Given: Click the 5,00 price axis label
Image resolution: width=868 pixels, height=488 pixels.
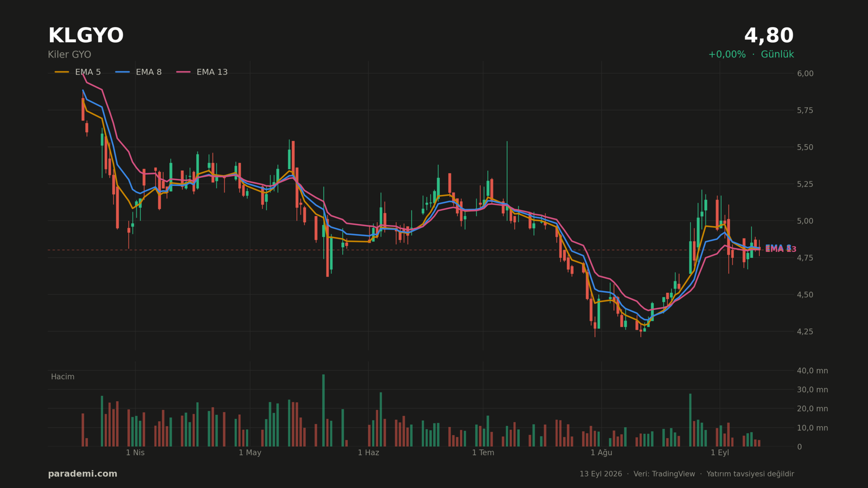Looking at the screenshot, I should tap(805, 221).
